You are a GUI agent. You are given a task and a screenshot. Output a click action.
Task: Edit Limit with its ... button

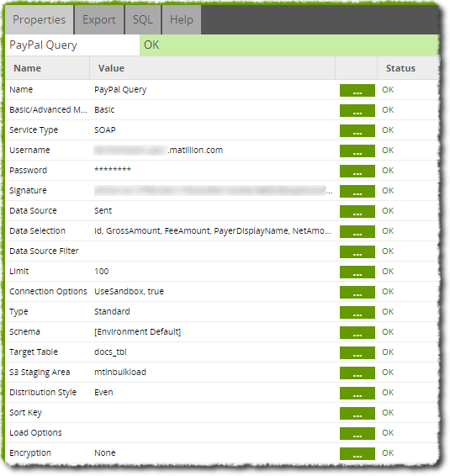click(357, 272)
